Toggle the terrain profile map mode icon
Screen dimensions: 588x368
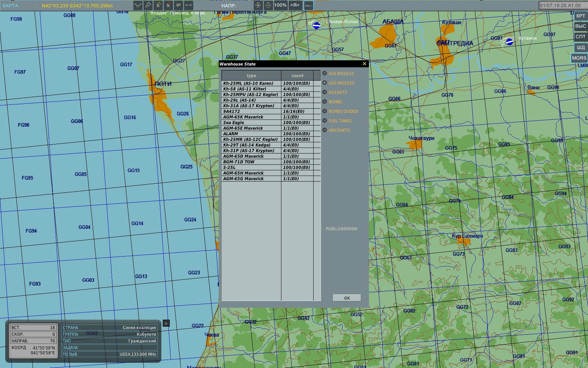tap(309, 5)
